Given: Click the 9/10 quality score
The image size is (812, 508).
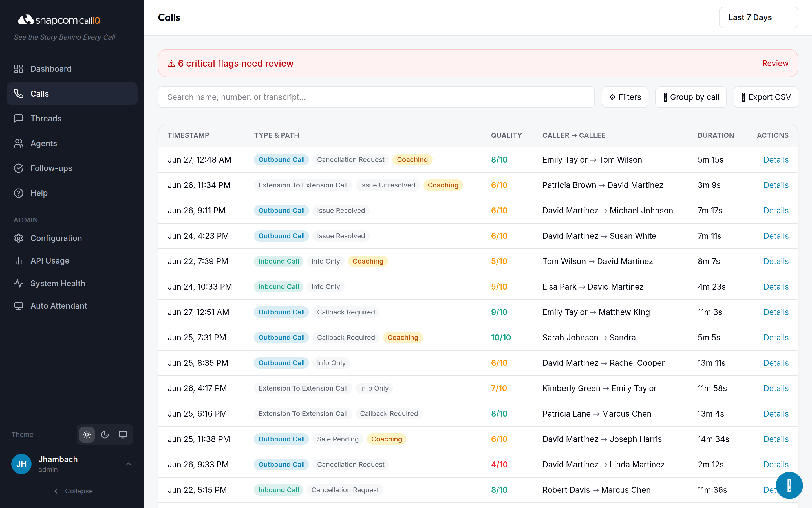Looking at the screenshot, I should coord(499,312).
